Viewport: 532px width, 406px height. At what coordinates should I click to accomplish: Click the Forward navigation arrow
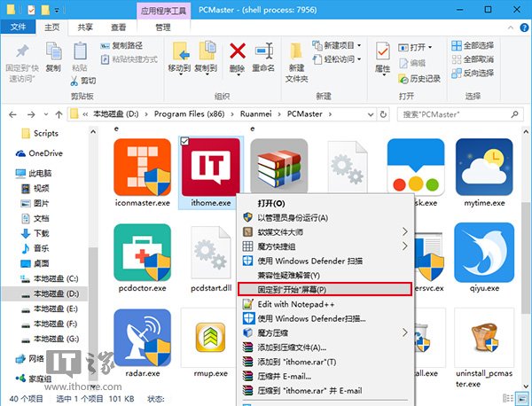pos(31,114)
